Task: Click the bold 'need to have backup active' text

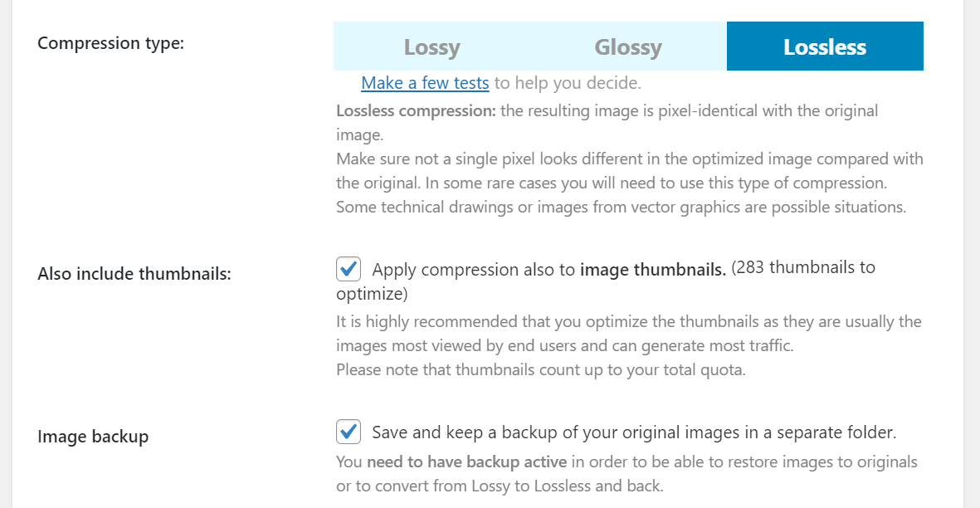Action: 466,462
